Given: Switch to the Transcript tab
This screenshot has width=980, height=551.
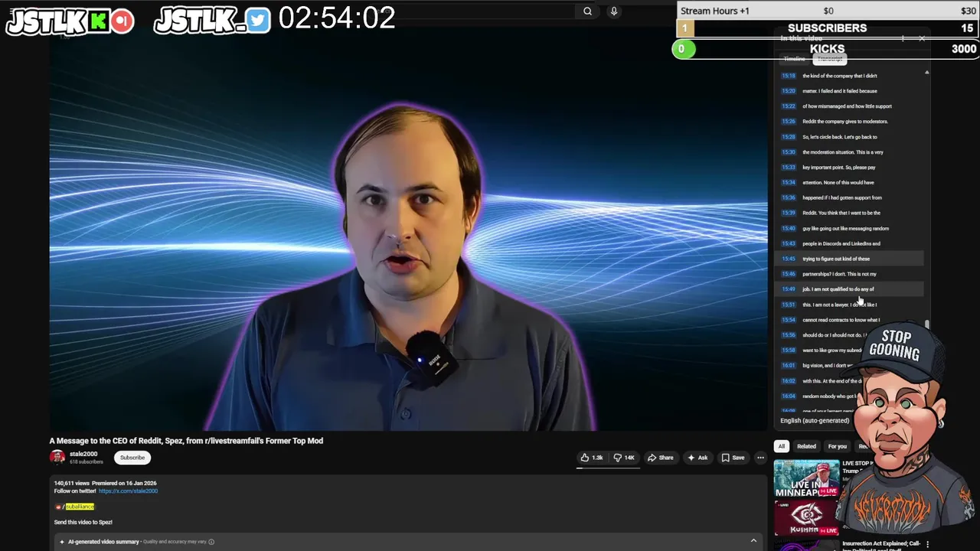Looking at the screenshot, I should click(829, 59).
